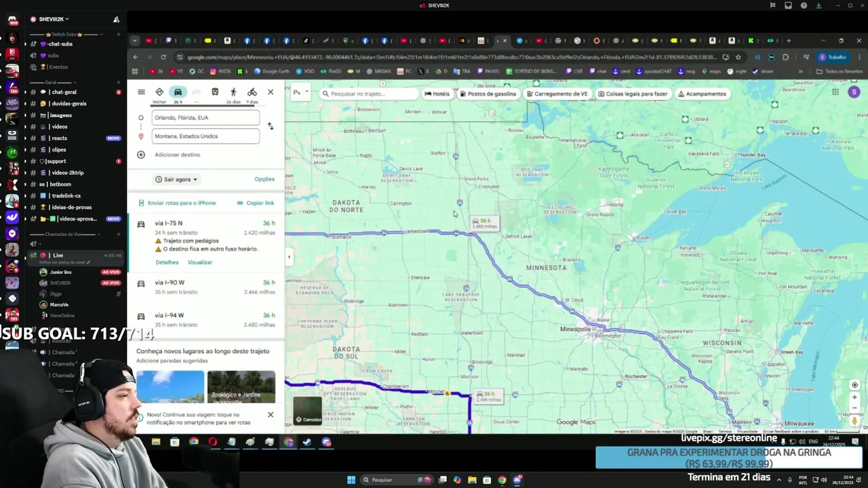The width and height of the screenshot is (868, 488).
Task: Close the directions panel
Action: click(x=271, y=92)
